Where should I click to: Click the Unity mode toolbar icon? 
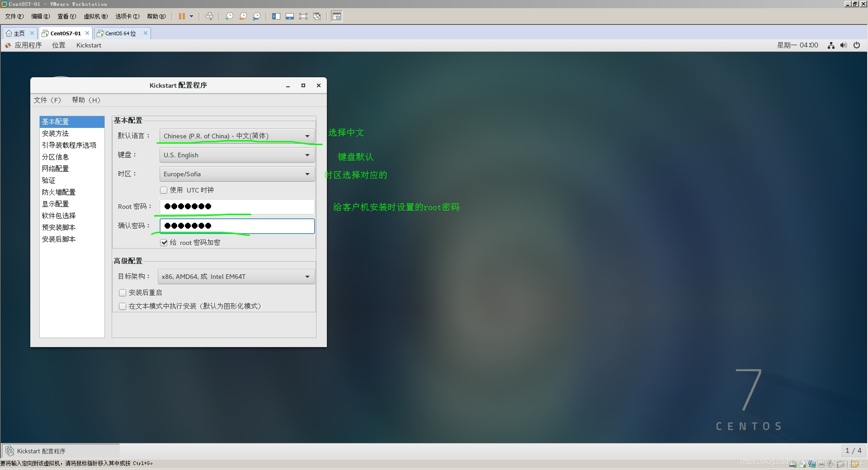pos(317,16)
